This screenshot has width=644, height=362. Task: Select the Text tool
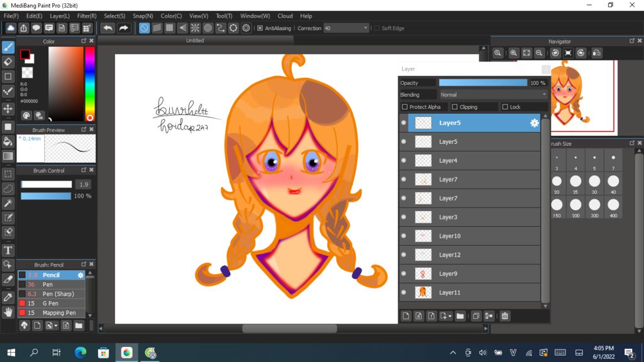point(8,250)
